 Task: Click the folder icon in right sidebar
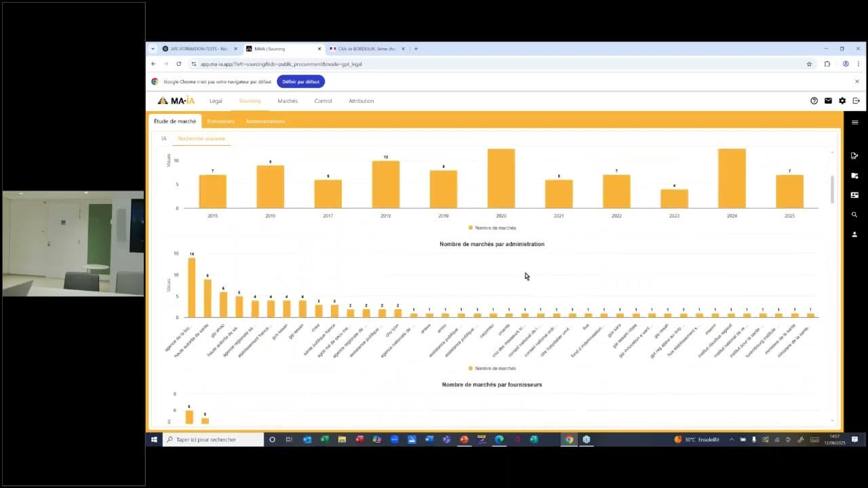854,176
